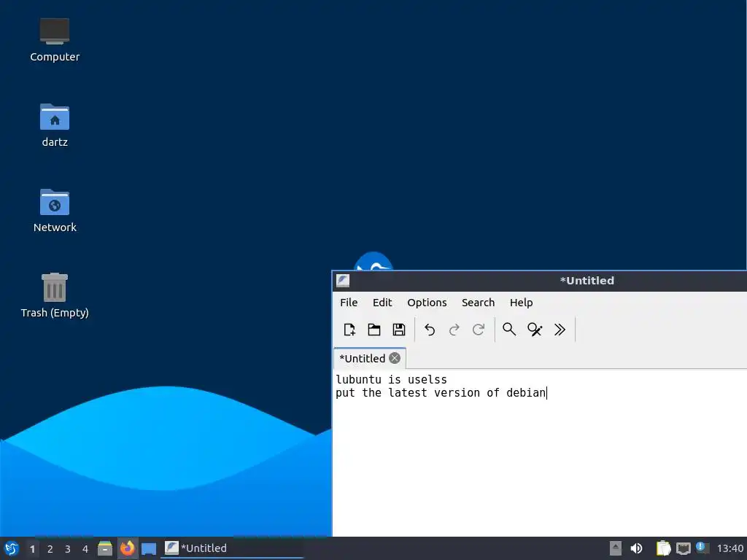Click the Replace magnifier-with-pencil icon
Screen dimensions: 747x560
pos(535,330)
